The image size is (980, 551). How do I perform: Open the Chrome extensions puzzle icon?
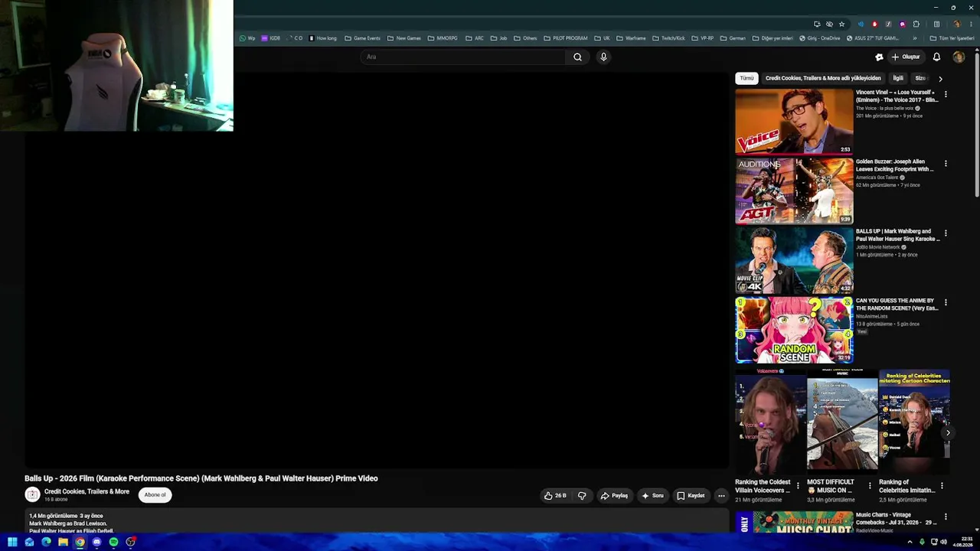click(916, 24)
